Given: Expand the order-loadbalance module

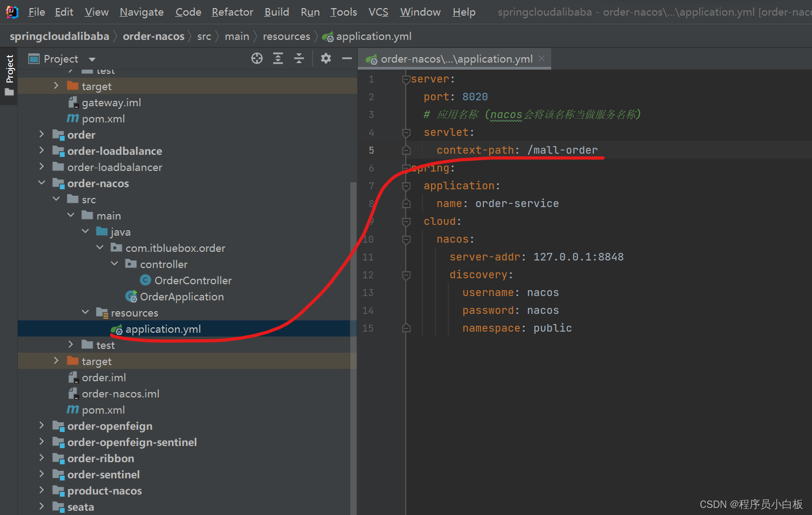Looking at the screenshot, I should tap(41, 150).
